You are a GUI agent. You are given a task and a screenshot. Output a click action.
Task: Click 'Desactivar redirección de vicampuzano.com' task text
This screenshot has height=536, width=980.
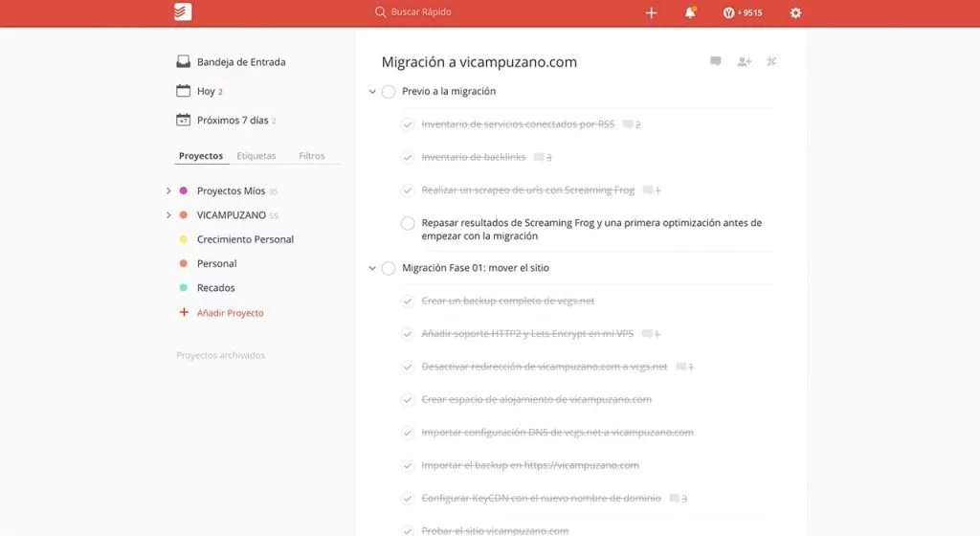(545, 367)
